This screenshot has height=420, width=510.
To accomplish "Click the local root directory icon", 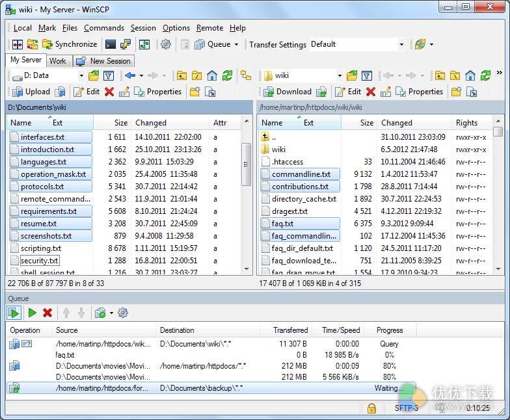I will click(196, 75).
